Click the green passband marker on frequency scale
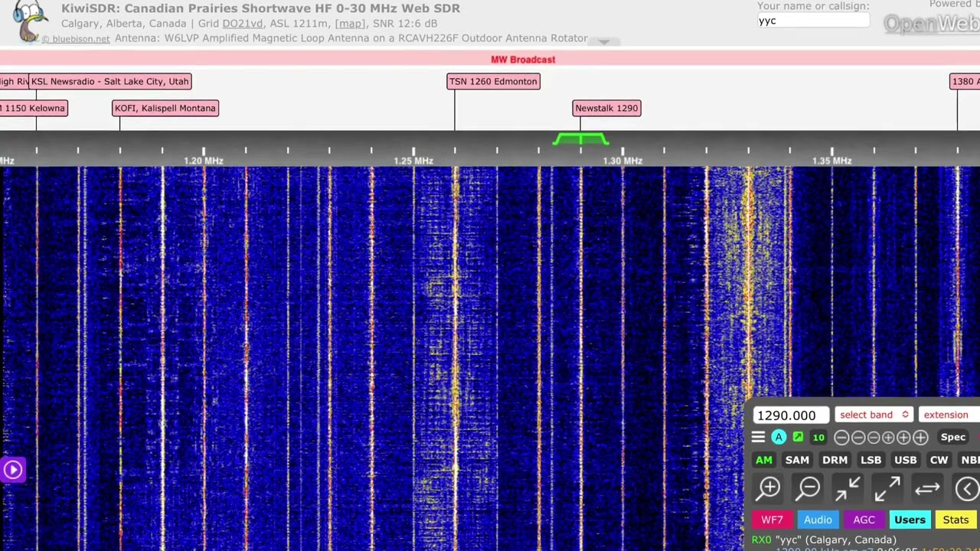Image resolution: width=980 pixels, height=551 pixels. pyautogui.click(x=581, y=139)
